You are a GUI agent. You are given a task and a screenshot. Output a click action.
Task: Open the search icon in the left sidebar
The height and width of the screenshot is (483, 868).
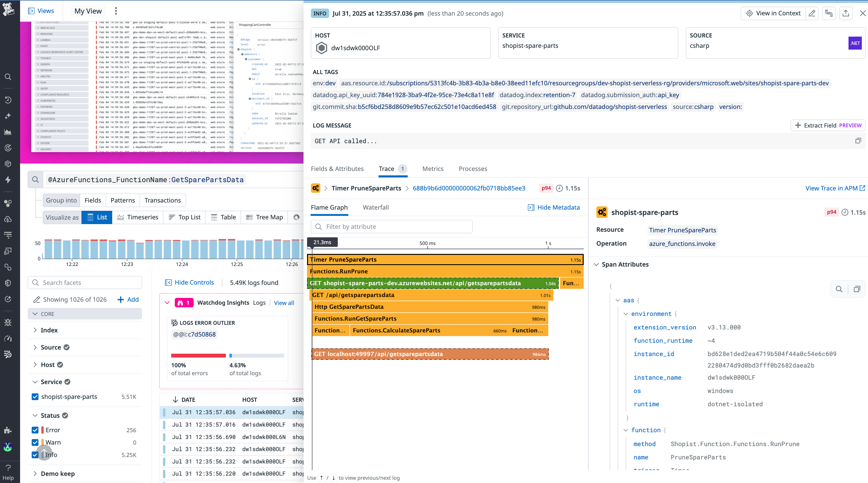point(8,77)
